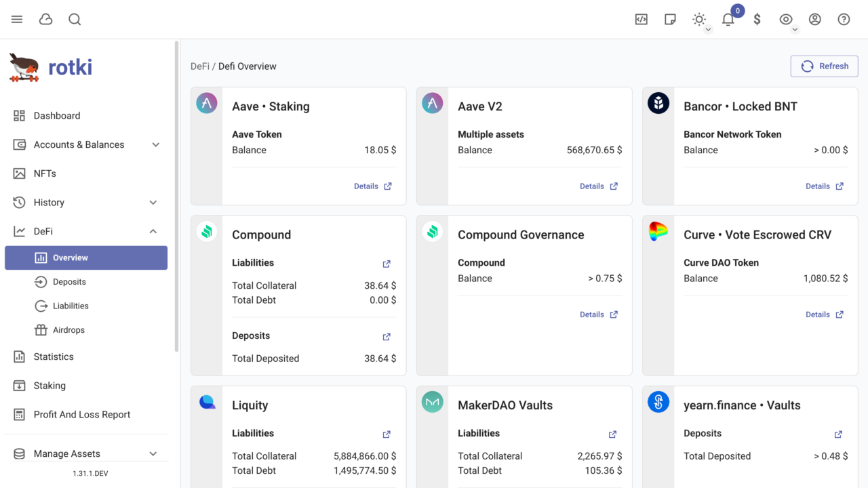The image size is (868, 488).
Task: Open the user notes icon
Action: click(670, 20)
